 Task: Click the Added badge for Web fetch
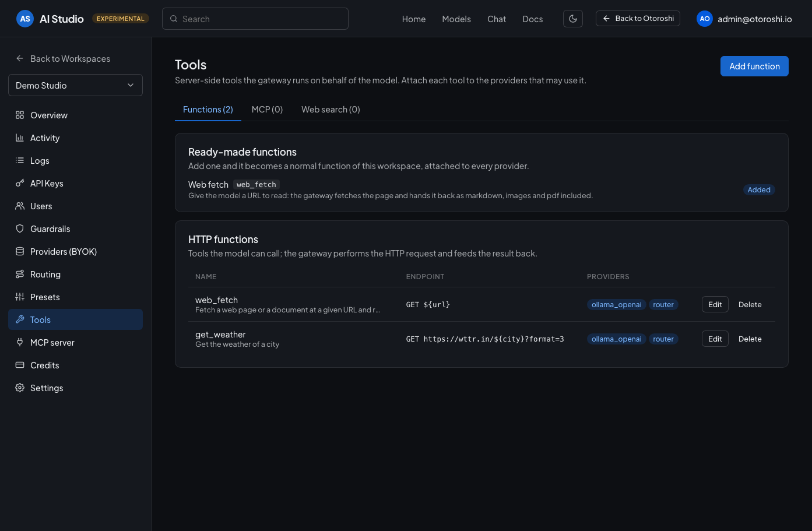pyautogui.click(x=759, y=189)
